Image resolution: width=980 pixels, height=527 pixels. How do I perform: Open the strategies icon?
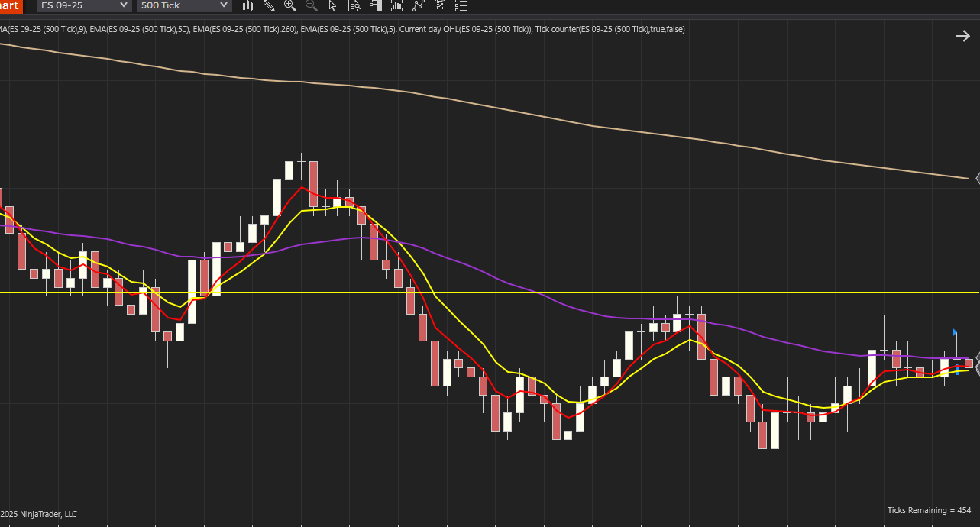click(x=418, y=5)
